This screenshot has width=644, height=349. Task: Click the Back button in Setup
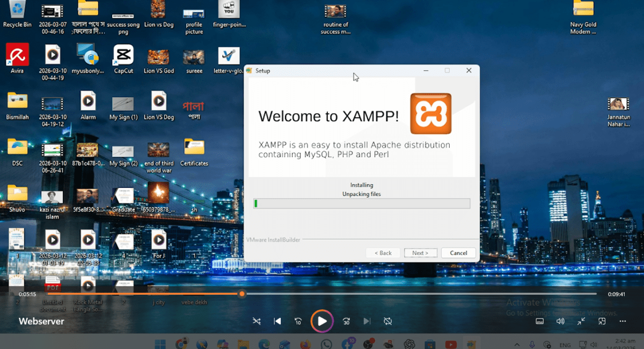click(x=383, y=253)
